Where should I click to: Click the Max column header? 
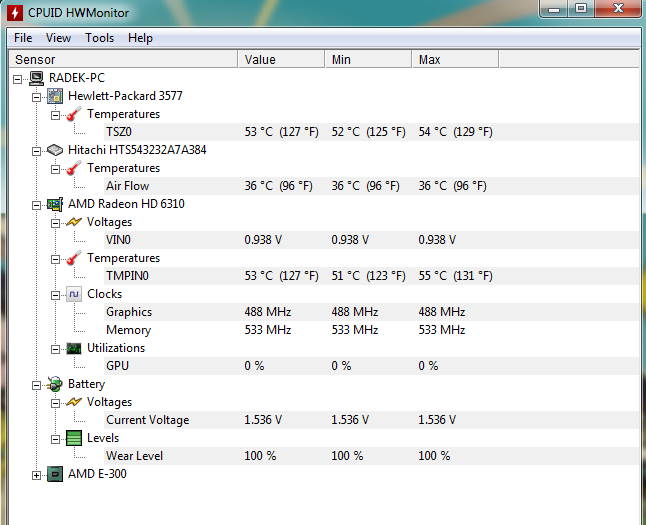[455, 59]
